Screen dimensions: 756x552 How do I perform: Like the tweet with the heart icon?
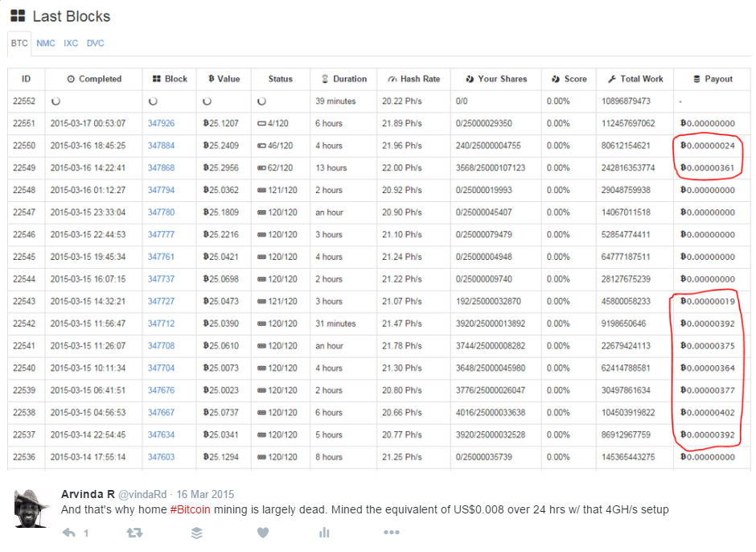pyautogui.click(x=263, y=533)
